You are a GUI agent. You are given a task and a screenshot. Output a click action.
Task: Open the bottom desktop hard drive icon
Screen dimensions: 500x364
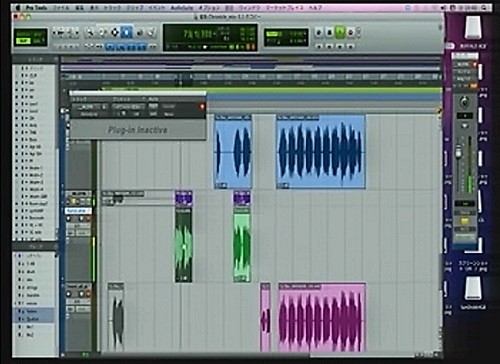pos(473,288)
